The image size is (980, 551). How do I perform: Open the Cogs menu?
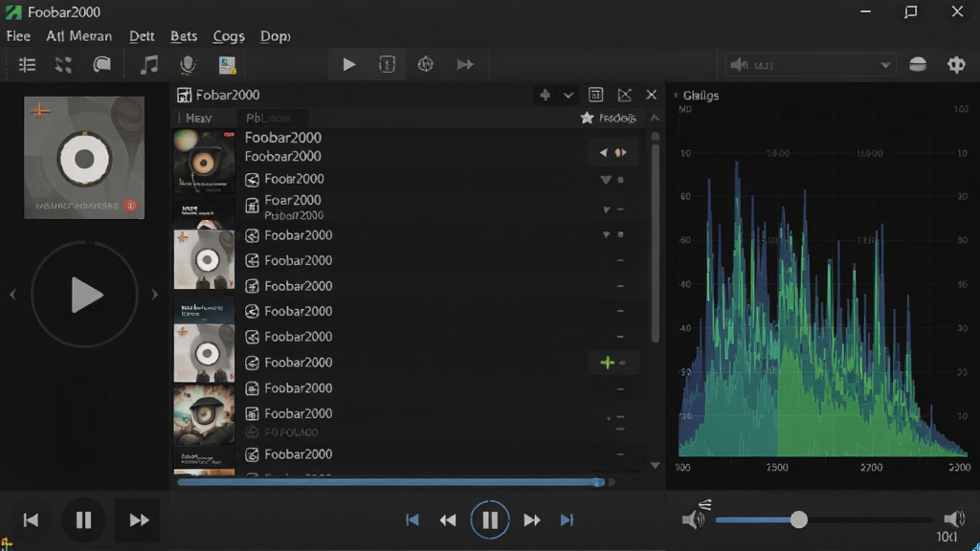pyautogui.click(x=228, y=36)
